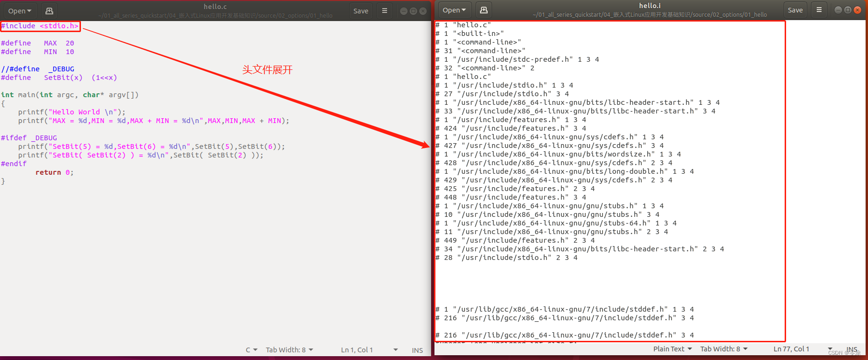Click the '#define SetBit(x) (1<<x)' line

59,78
